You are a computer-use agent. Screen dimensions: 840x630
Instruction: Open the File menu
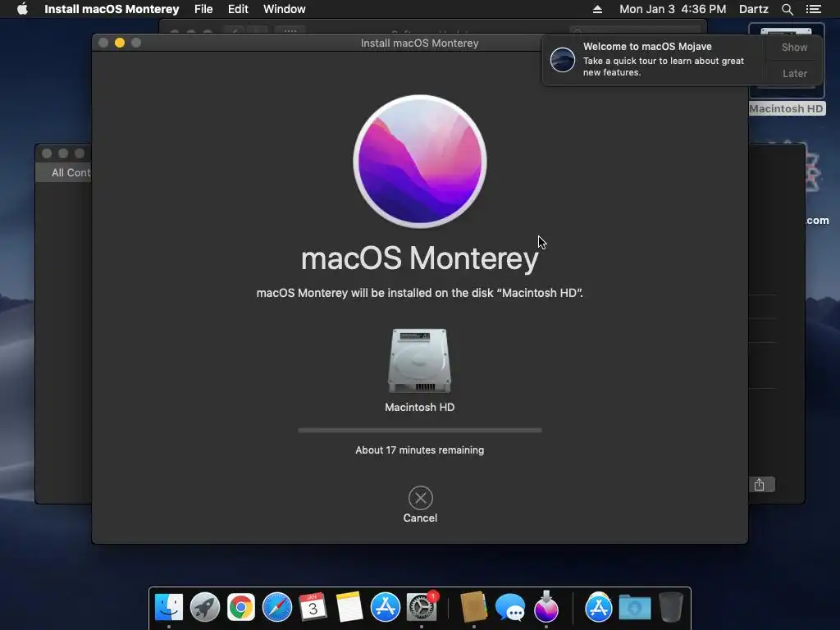point(203,9)
